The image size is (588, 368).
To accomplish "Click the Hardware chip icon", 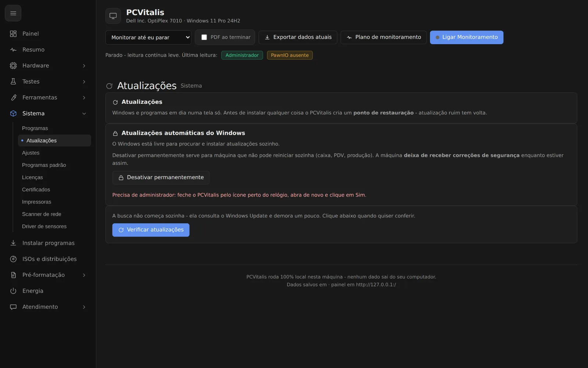I will 13,66.
